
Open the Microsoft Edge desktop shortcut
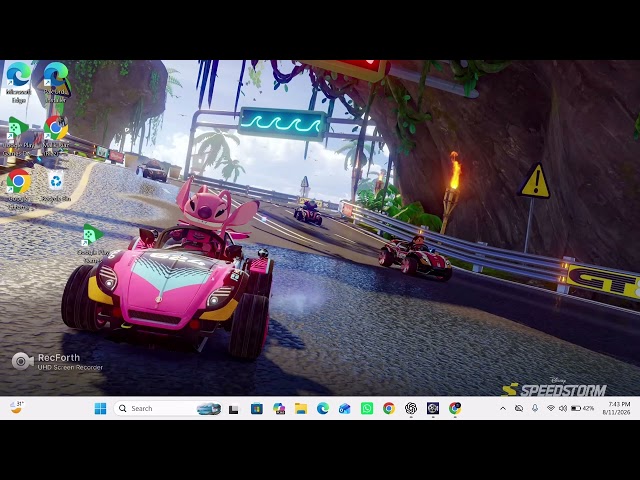tap(18, 82)
